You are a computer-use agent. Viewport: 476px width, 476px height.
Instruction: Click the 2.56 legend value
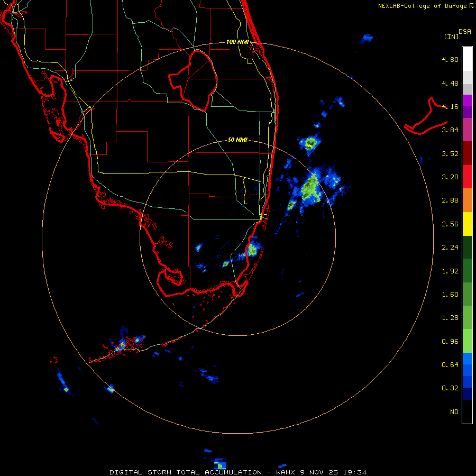tap(450, 224)
